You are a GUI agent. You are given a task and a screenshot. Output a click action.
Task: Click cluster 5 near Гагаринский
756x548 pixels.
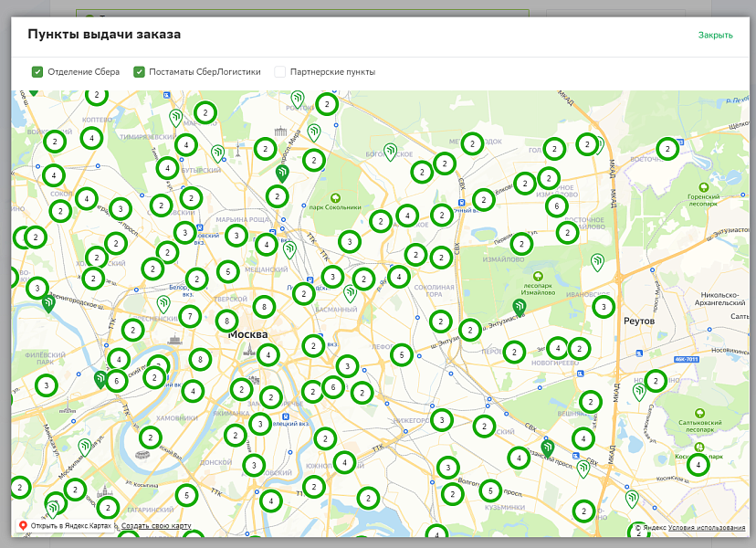[186, 495]
